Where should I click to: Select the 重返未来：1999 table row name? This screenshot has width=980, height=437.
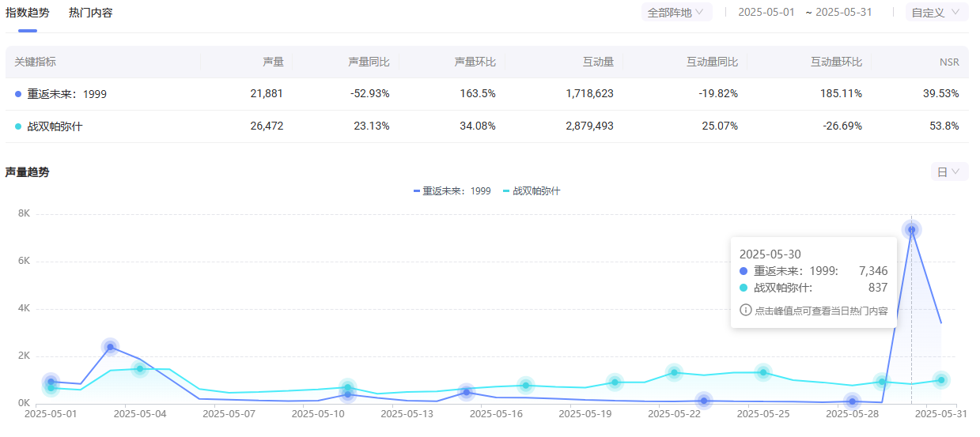click(x=67, y=94)
